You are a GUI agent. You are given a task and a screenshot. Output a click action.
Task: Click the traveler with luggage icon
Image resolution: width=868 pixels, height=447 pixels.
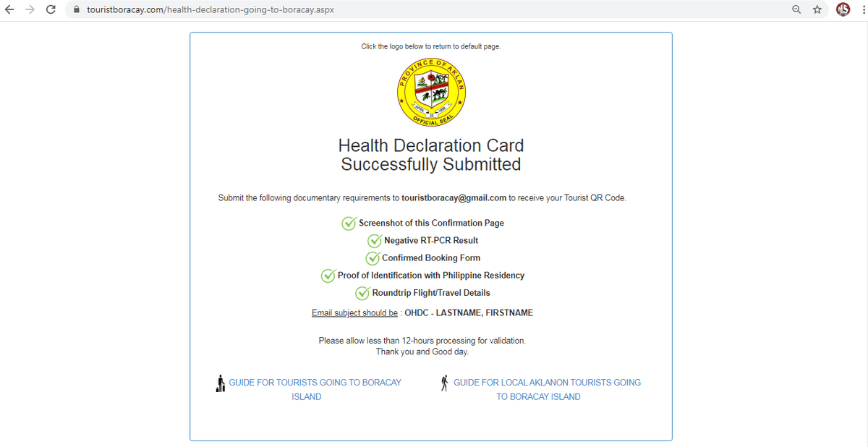pyautogui.click(x=221, y=383)
